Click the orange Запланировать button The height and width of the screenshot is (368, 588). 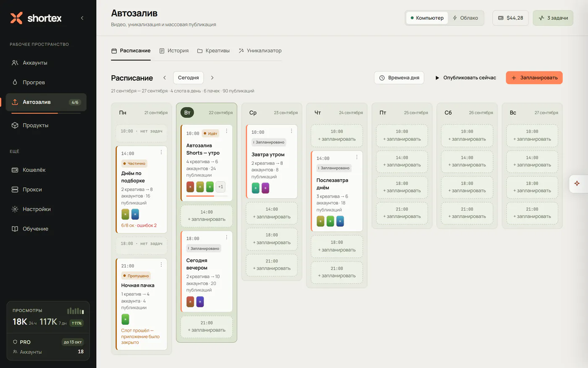click(x=534, y=78)
